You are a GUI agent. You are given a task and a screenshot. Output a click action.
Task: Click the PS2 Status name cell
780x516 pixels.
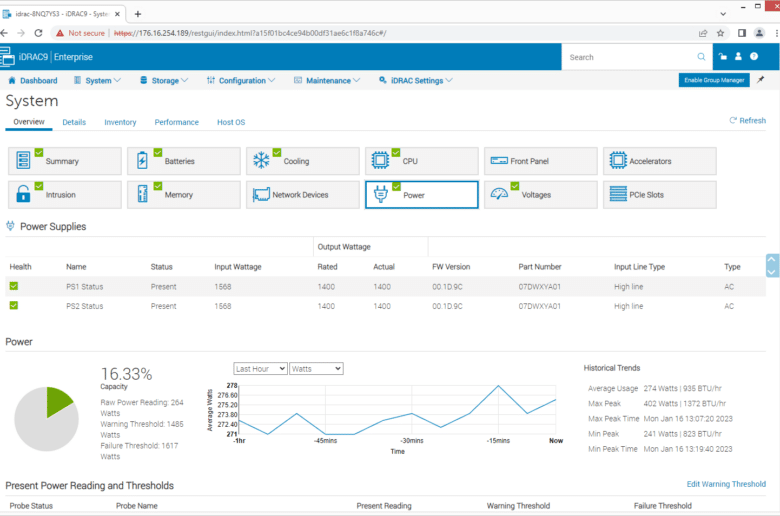pos(85,306)
